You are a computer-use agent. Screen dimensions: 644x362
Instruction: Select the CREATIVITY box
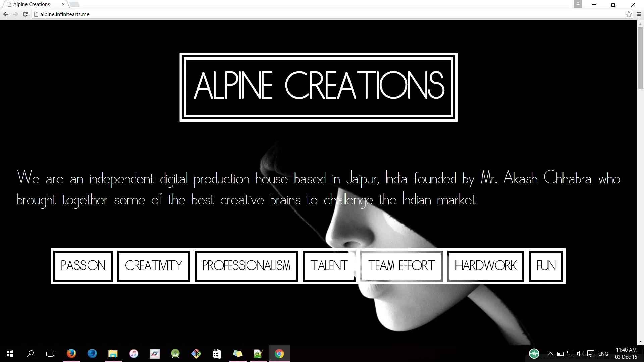point(154,266)
